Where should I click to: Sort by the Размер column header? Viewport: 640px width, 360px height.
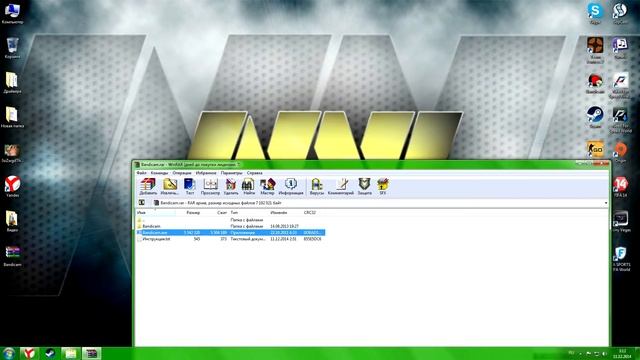(x=193, y=213)
